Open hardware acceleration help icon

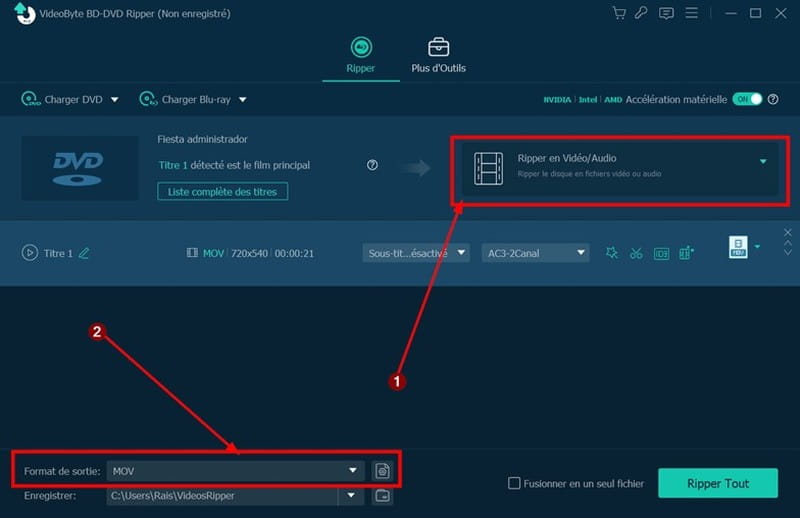point(773,100)
